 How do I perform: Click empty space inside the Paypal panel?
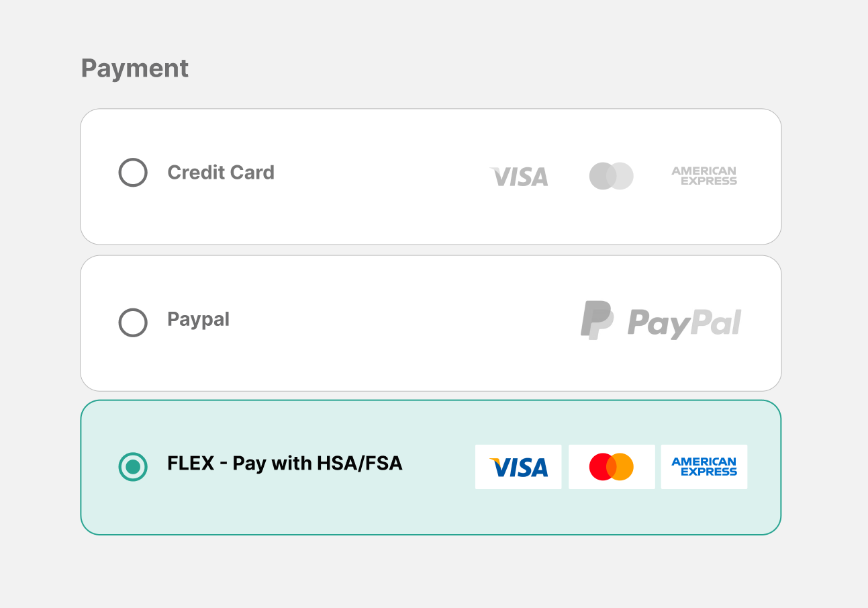click(x=403, y=356)
